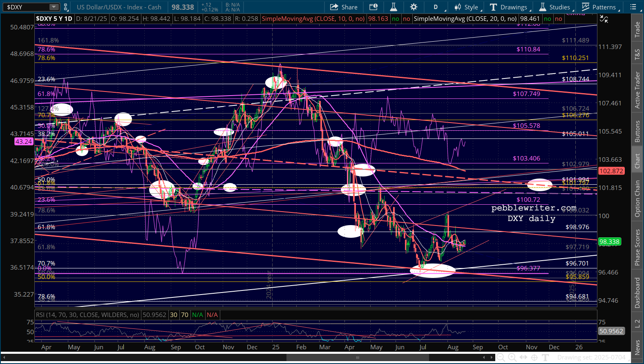Toggle the chart tools icon above price axis
The image size is (644, 364).
tap(604, 19)
